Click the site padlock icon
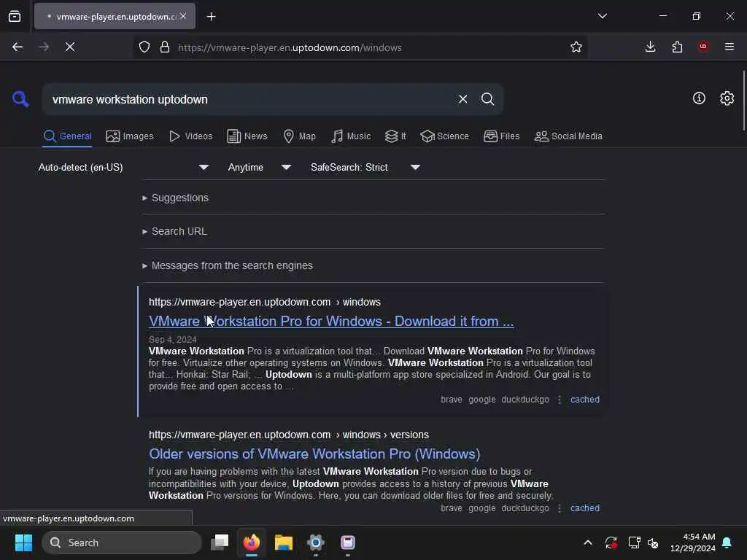The width and height of the screenshot is (747, 560). pyautogui.click(x=165, y=47)
